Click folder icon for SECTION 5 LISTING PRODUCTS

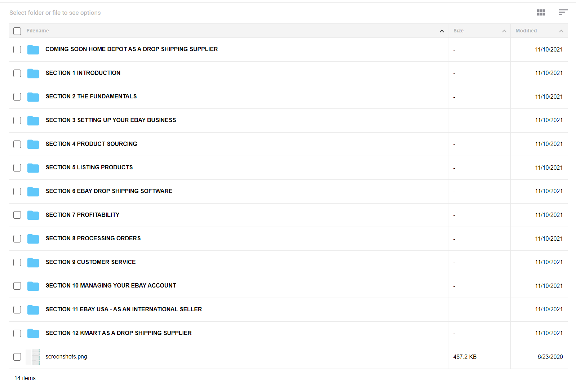[x=33, y=168]
